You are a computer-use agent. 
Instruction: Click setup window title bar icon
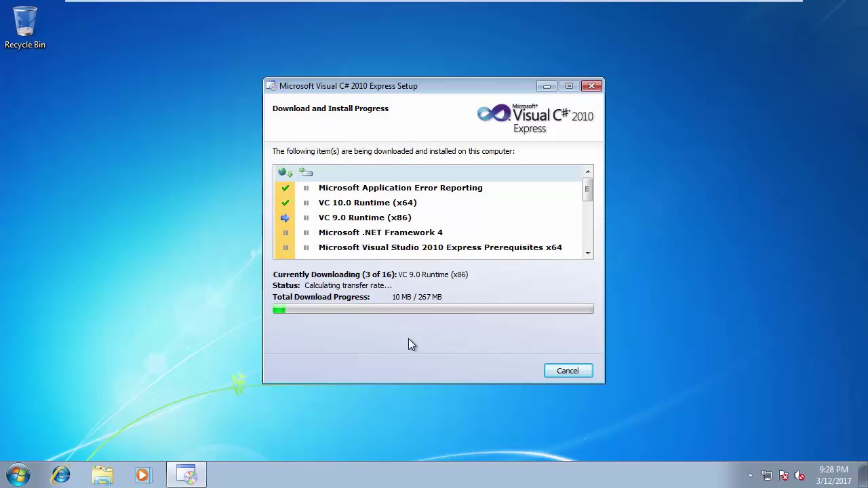coord(271,86)
